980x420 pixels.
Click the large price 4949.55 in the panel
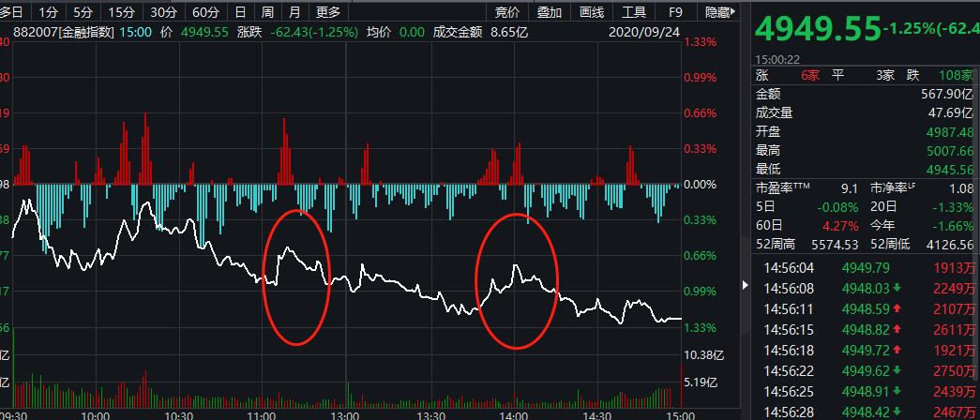tap(816, 29)
